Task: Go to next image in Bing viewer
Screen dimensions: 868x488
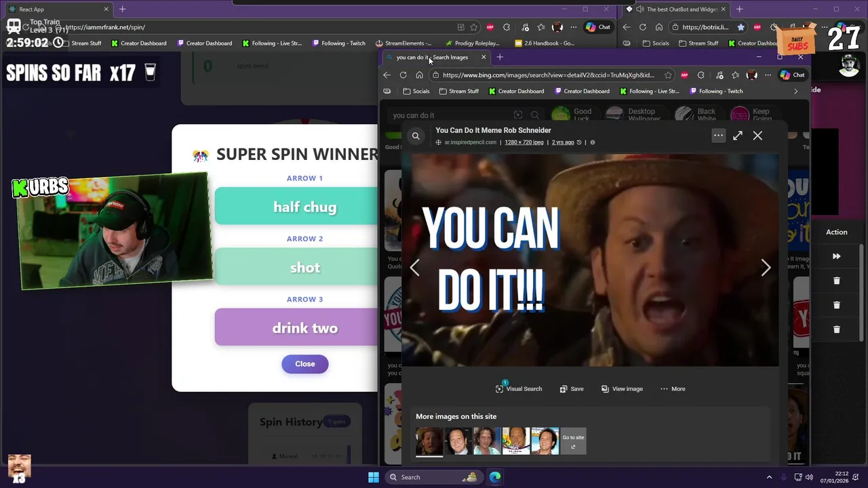Action: [766, 268]
